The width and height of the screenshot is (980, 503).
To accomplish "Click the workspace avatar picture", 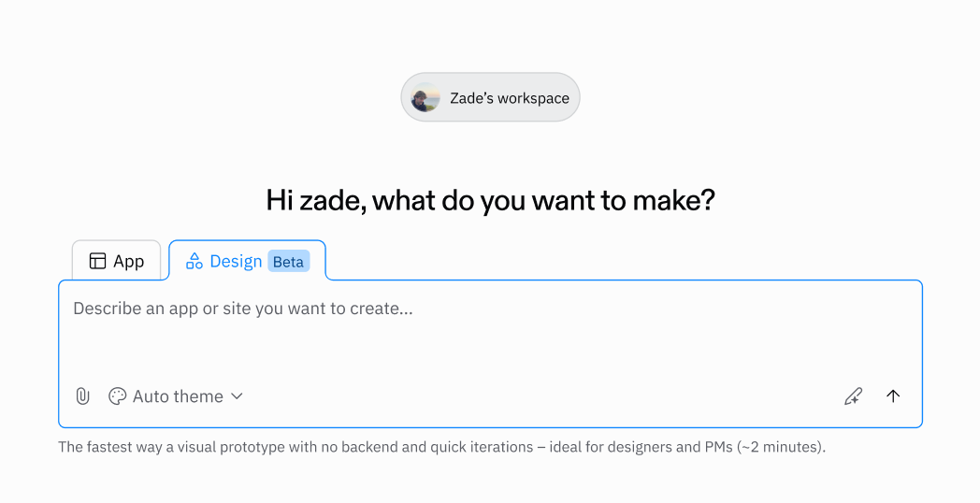I will [425, 98].
